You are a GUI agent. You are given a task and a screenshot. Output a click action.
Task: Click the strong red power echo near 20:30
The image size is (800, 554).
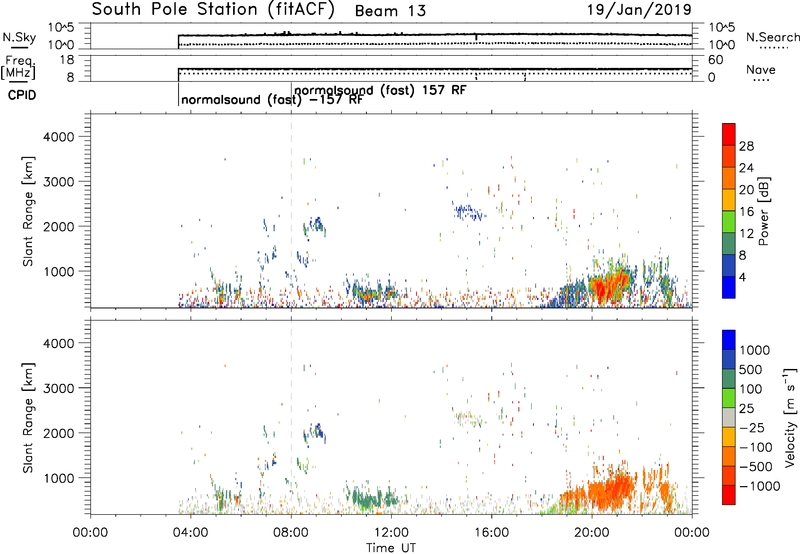[607, 286]
